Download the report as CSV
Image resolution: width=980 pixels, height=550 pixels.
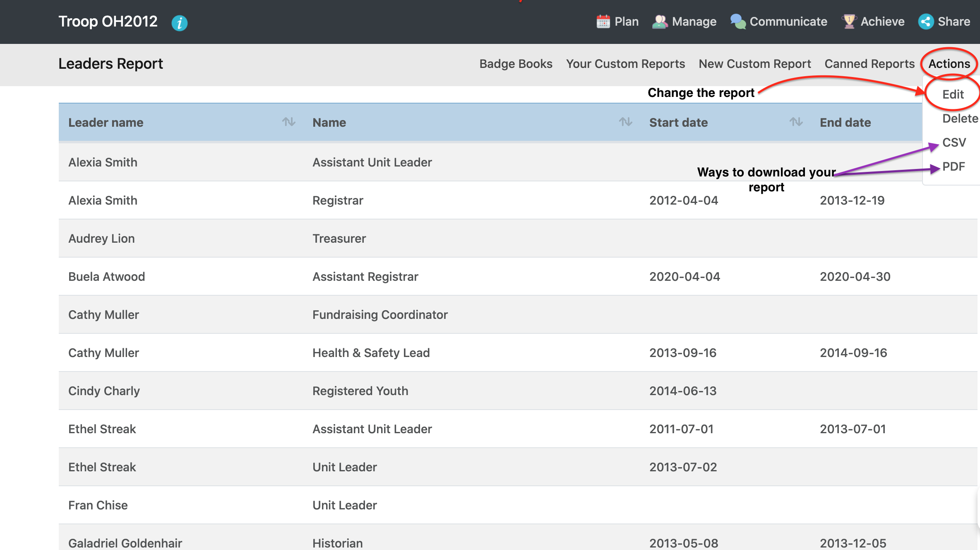tap(954, 142)
